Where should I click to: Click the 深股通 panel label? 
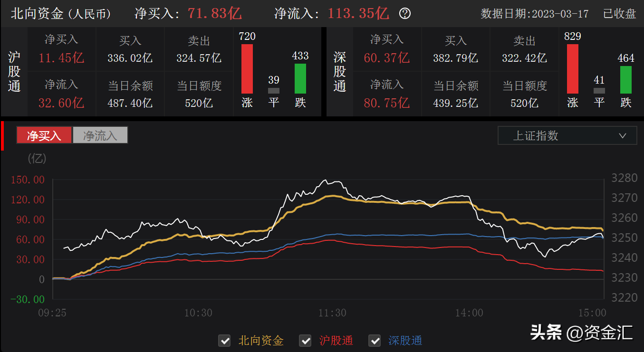tap(340, 72)
